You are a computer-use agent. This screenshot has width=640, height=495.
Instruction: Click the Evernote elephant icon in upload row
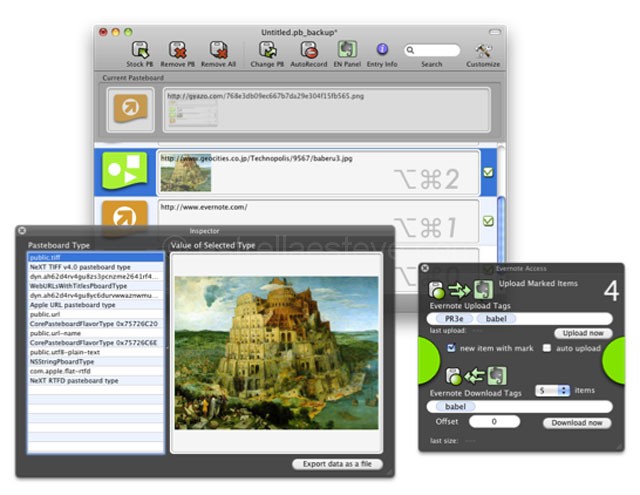(x=483, y=290)
